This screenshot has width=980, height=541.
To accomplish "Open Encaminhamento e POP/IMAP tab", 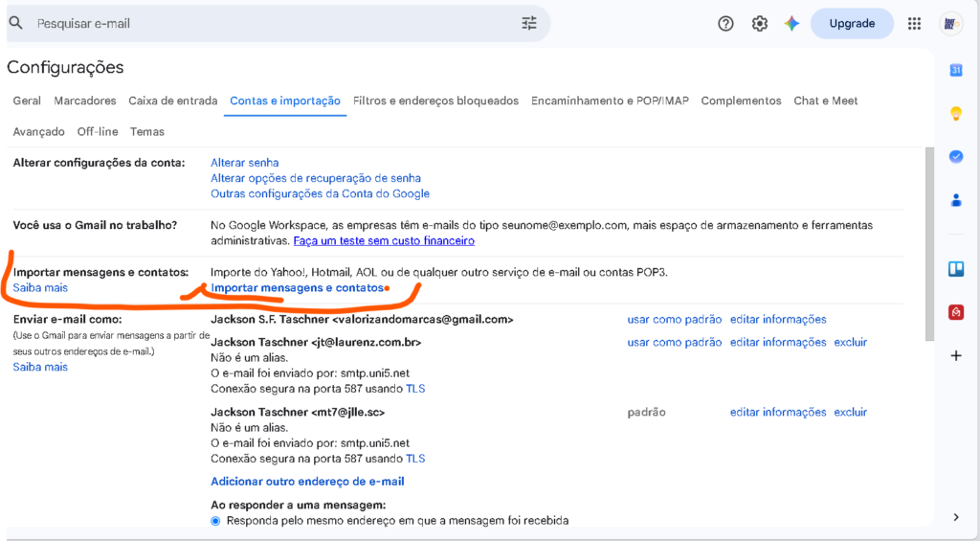I will tap(610, 101).
